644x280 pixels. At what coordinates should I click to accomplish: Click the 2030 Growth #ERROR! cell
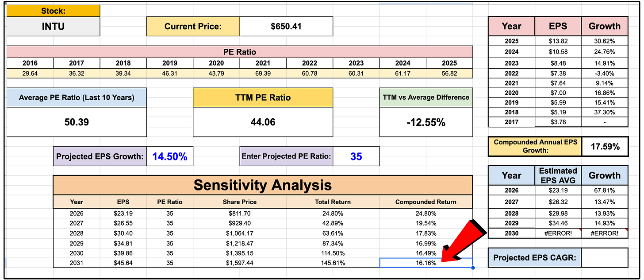click(605, 233)
